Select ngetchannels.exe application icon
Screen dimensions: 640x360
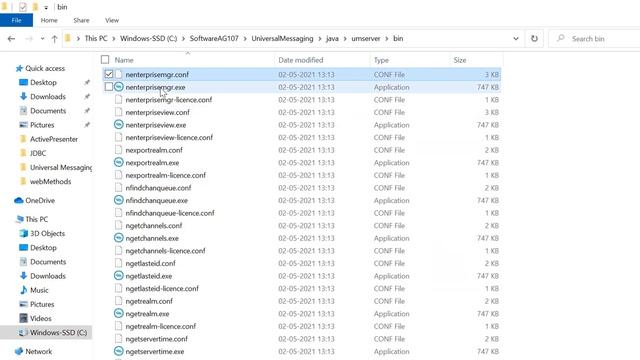point(118,238)
